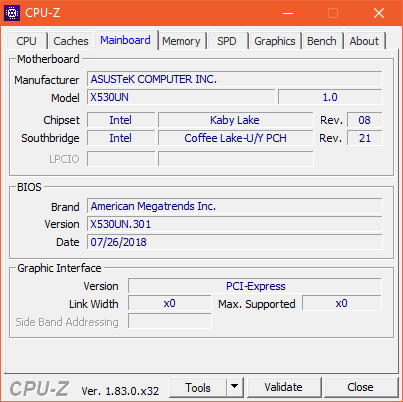403x402 pixels.
Task: Click the Tools button
Action: coord(198,387)
